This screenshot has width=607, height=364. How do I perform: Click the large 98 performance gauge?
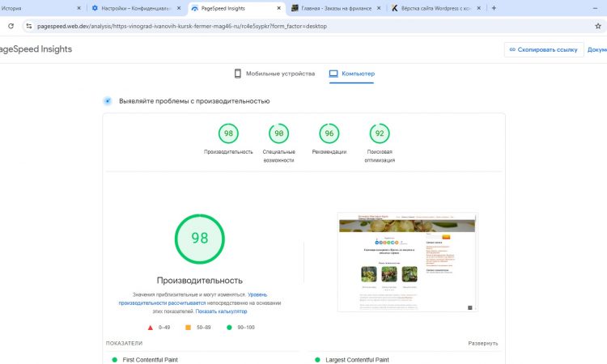pos(199,239)
